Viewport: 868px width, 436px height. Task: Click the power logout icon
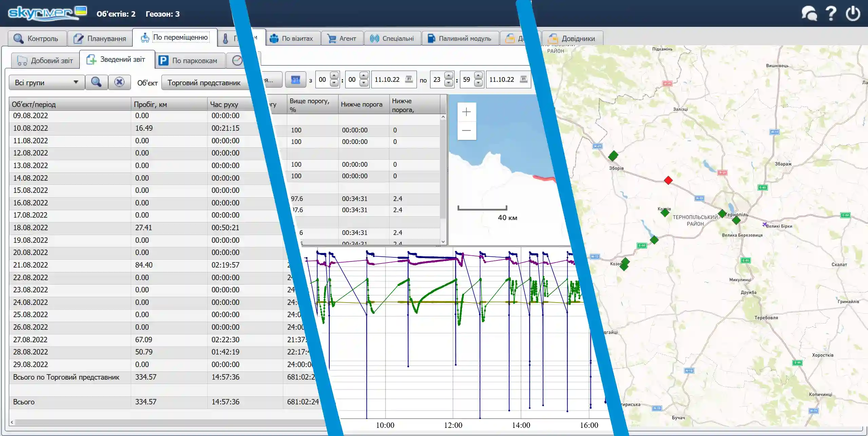coord(853,14)
